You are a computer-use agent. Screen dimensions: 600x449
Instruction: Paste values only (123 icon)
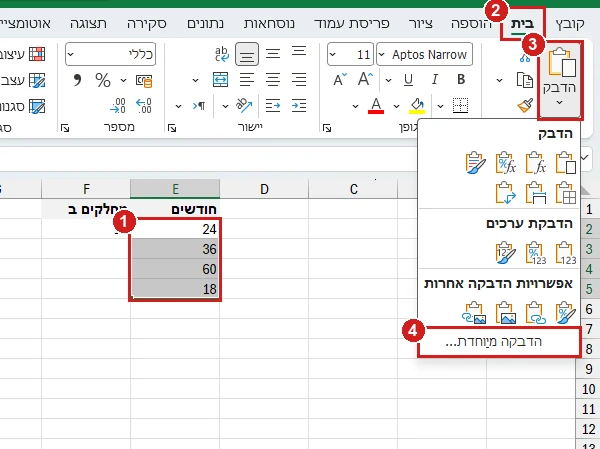pos(566,253)
